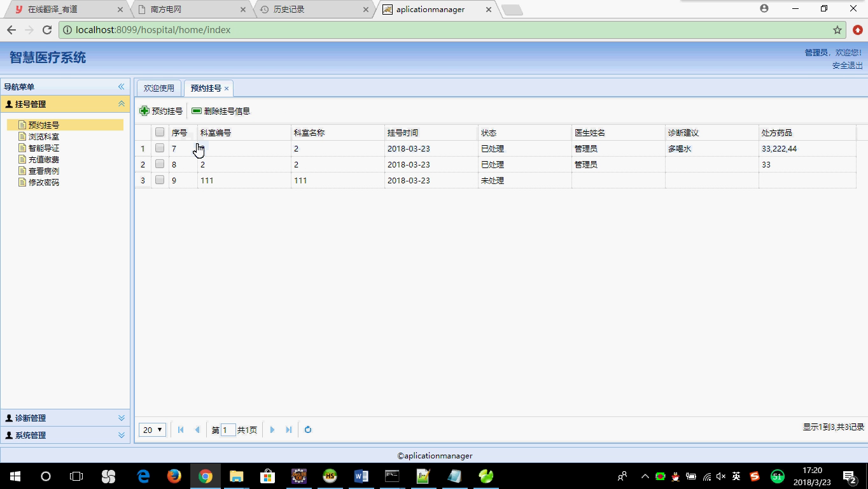Click the 诊断建议 column header
The height and width of the screenshot is (489, 868).
coord(712,132)
